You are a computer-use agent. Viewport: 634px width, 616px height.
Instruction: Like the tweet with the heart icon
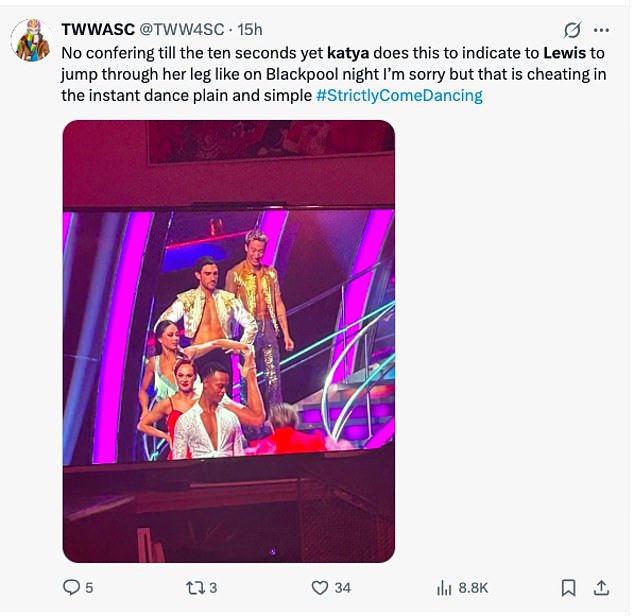coord(320,588)
